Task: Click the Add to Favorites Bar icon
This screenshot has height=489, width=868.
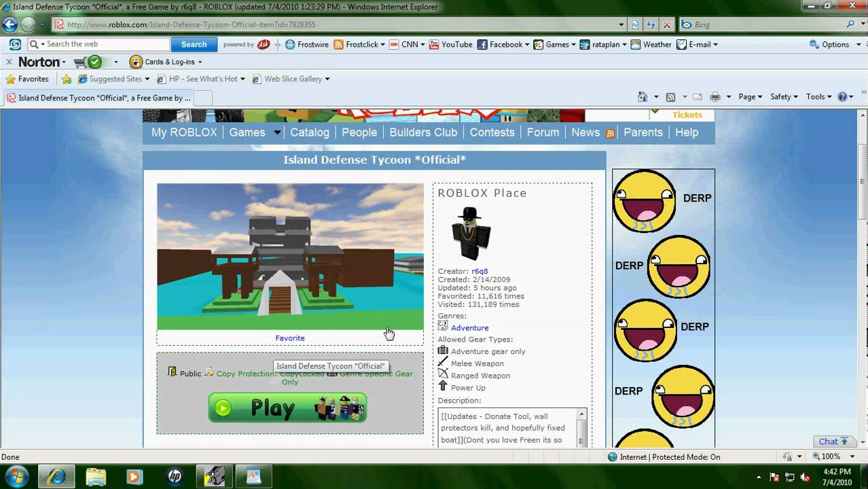Action: pyautogui.click(x=67, y=79)
